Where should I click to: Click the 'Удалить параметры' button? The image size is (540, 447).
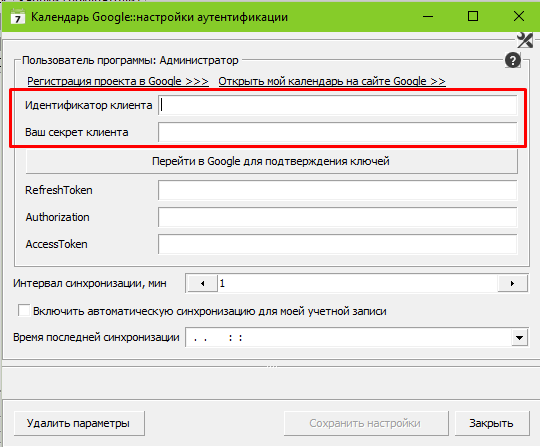[79, 423]
